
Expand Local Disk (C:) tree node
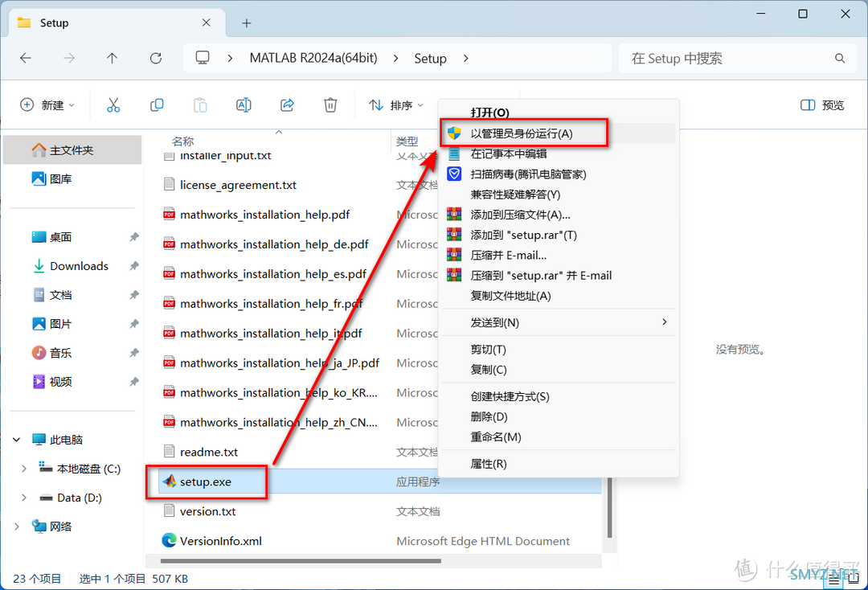24,469
